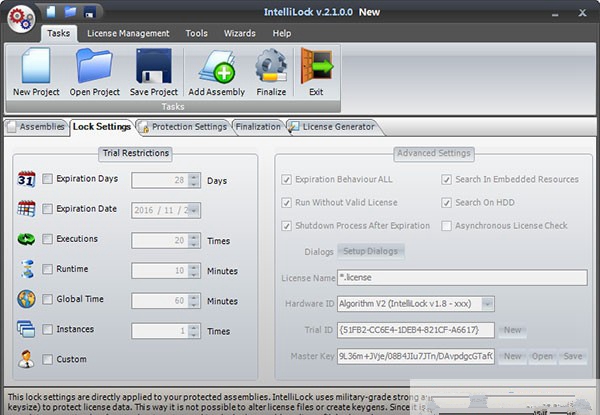Minimize the IntelliLock window
Viewport: 600px width, 415px height.
click(555, 14)
